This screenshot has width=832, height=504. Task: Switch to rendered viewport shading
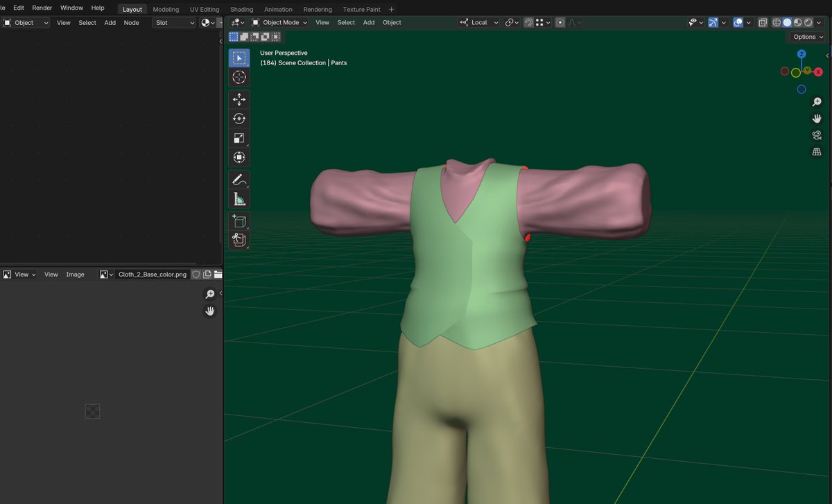(808, 22)
